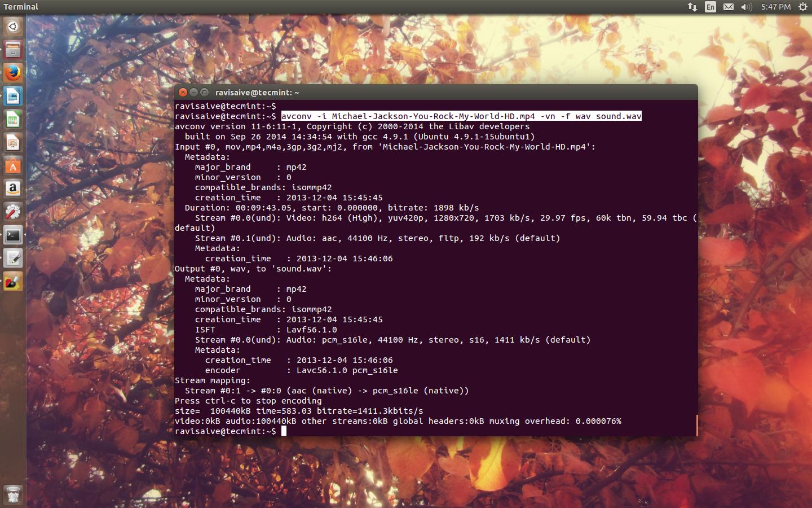Launch Firefox web browser
812x508 pixels.
pyautogui.click(x=13, y=73)
